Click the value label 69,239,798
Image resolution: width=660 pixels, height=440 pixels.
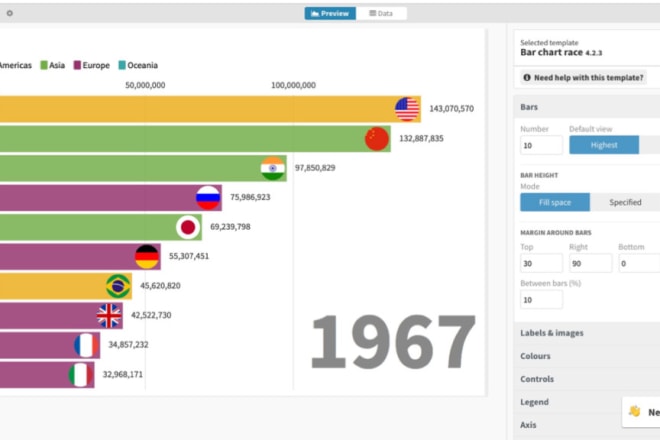(230, 227)
